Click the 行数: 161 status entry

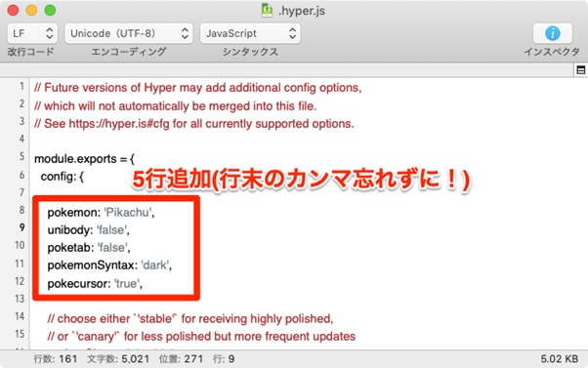pyautogui.click(x=55, y=359)
